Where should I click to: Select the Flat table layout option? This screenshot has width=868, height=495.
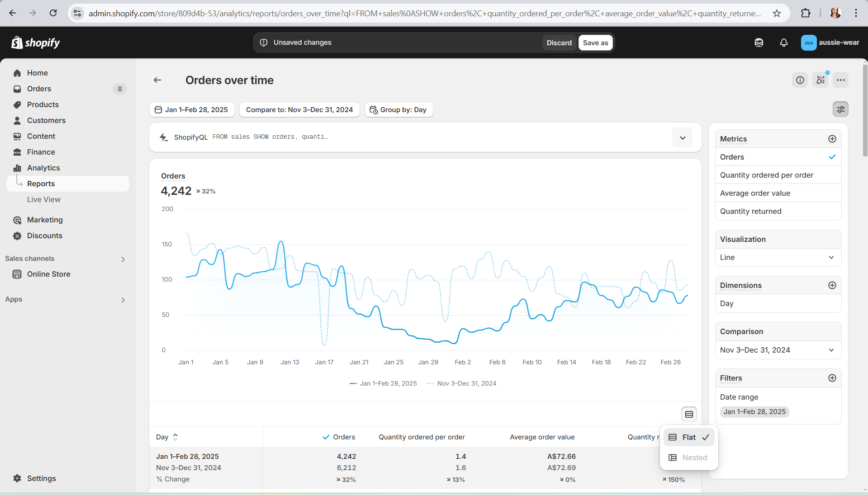[688, 437]
